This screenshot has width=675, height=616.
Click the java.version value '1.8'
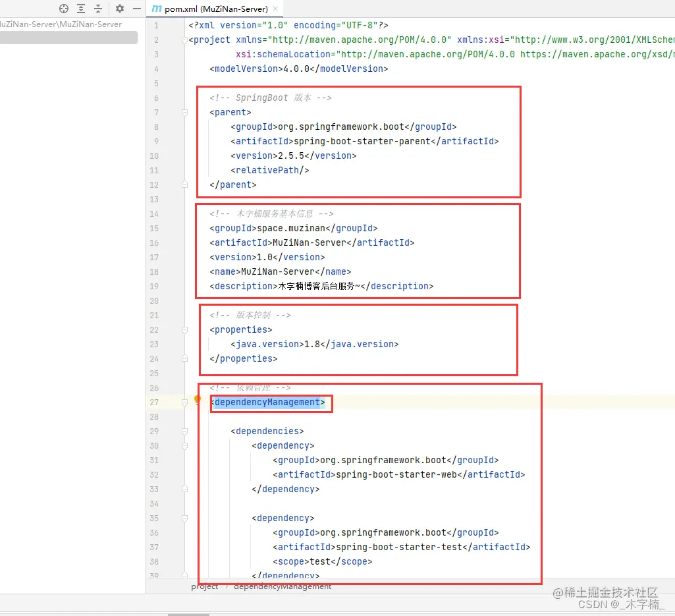(312, 344)
